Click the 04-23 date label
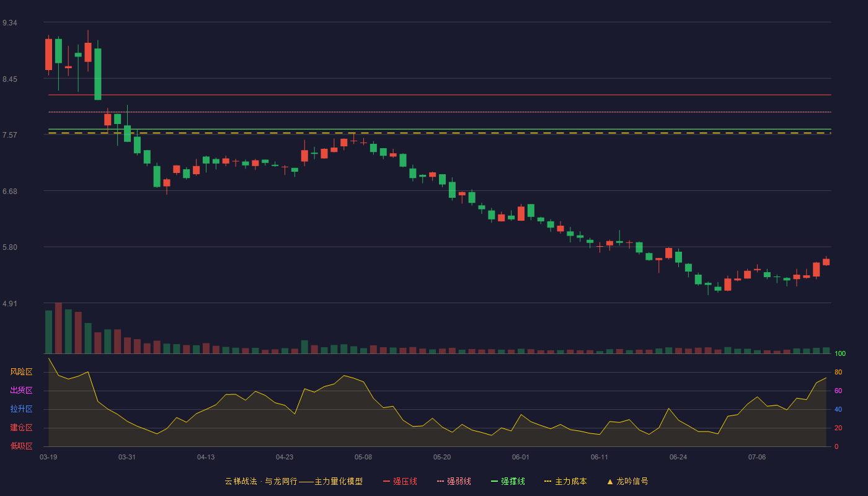The width and height of the screenshot is (868, 496). 285,457
